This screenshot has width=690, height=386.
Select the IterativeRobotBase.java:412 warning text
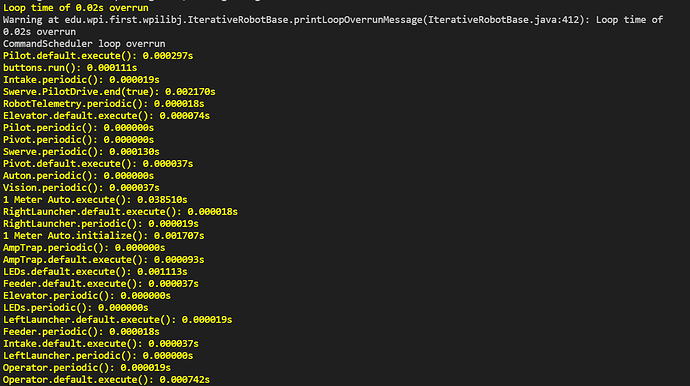click(333, 26)
